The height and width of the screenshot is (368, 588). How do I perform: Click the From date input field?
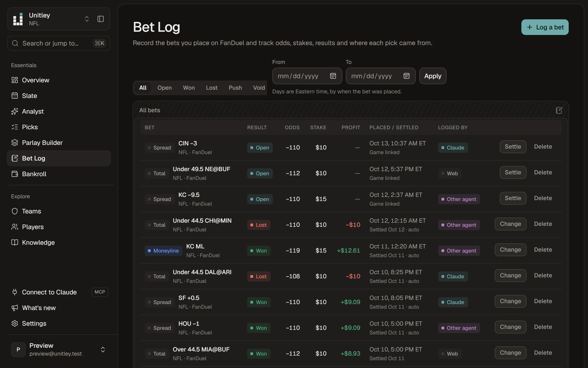pos(307,76)
